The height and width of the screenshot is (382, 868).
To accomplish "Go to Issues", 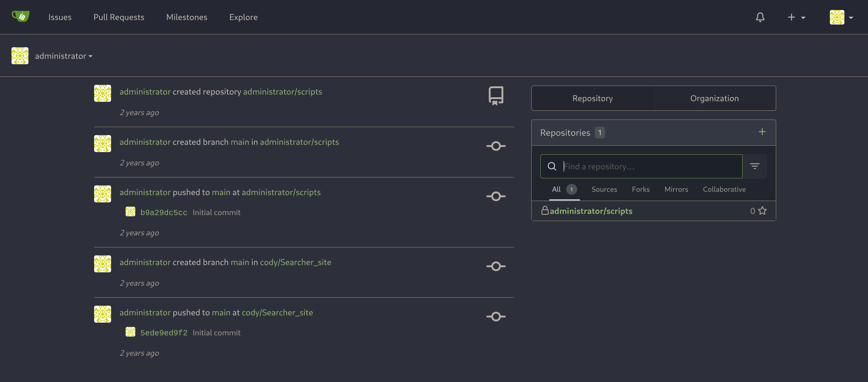I will (60, 17).
